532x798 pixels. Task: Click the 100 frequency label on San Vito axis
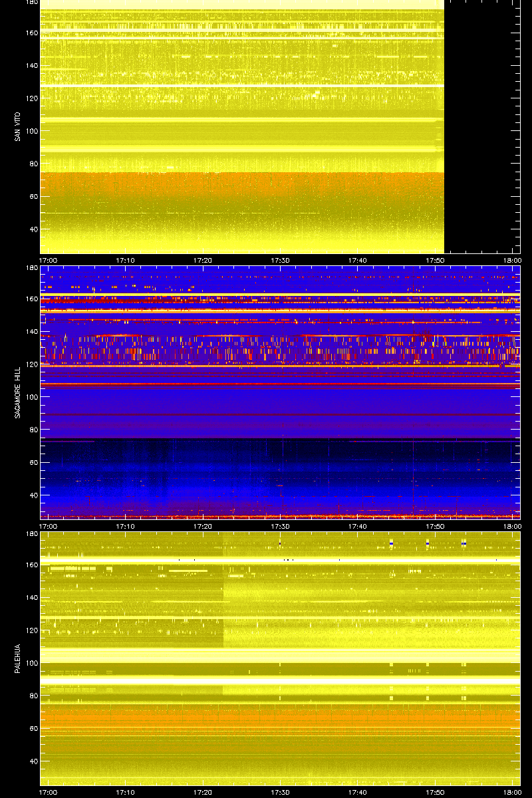point(31,131)
